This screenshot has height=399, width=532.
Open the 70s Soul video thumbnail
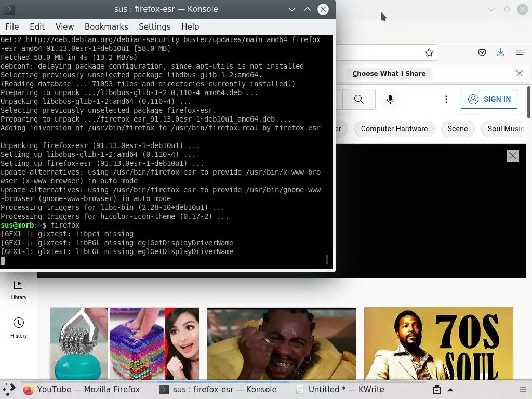(x=438, y=344)
